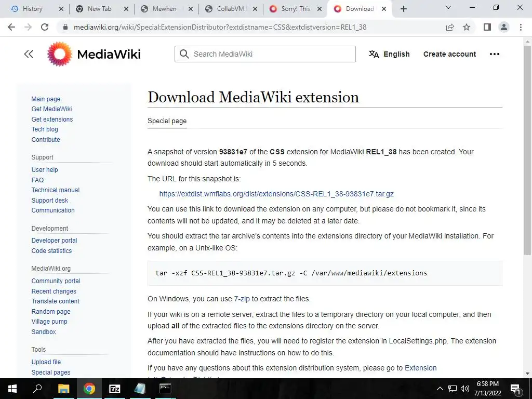
Task: Open Village pump sidebar link
Action: pyautogui.click(x=49, y=321)
